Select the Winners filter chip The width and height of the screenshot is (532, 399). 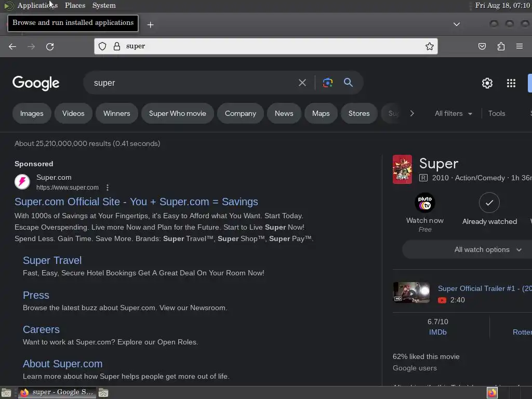[x=117, y=113]
